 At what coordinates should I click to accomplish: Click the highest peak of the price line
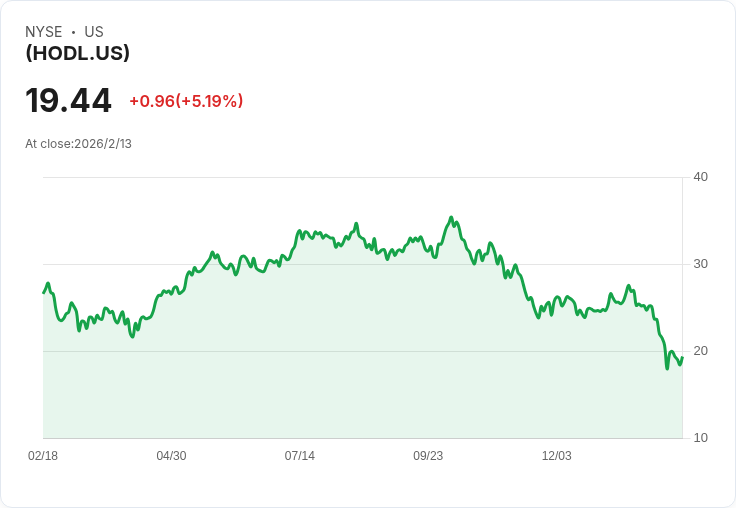(x=451, y=217)
